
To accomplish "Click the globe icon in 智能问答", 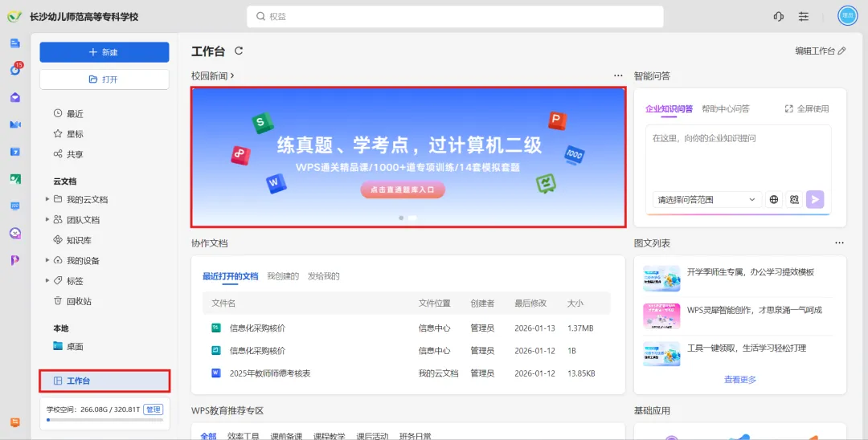I will click(774, 200).
